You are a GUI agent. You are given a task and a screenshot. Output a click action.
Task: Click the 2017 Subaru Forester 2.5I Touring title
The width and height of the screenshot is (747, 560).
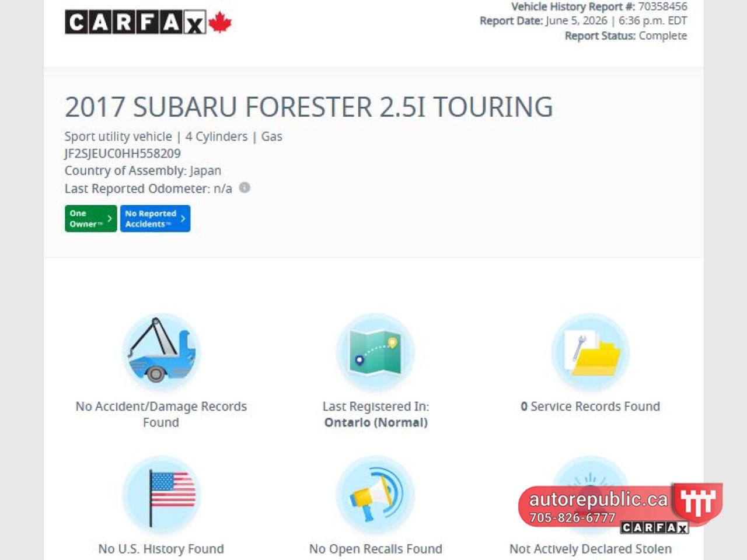click(x=309, y=107)
